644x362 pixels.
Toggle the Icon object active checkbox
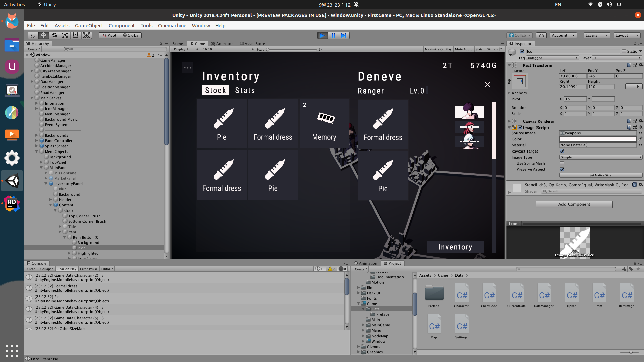click(522, 51)
